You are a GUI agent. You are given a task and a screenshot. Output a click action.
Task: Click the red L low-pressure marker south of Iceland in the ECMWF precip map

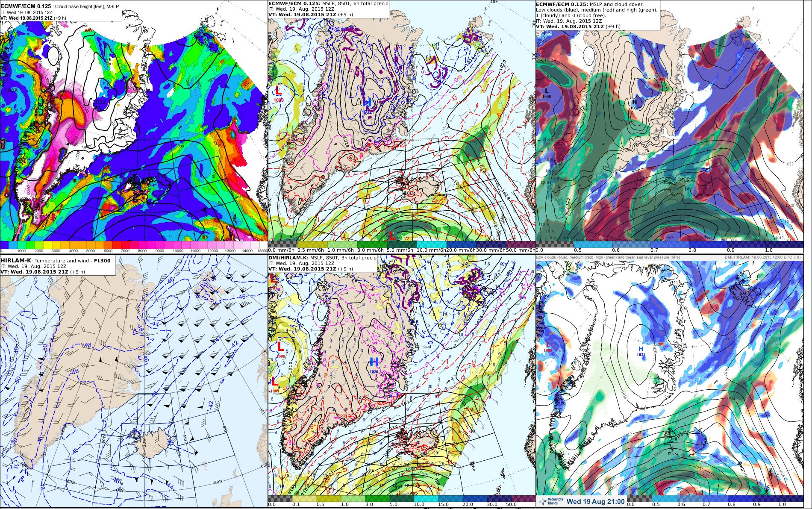[x=391, y=235]
